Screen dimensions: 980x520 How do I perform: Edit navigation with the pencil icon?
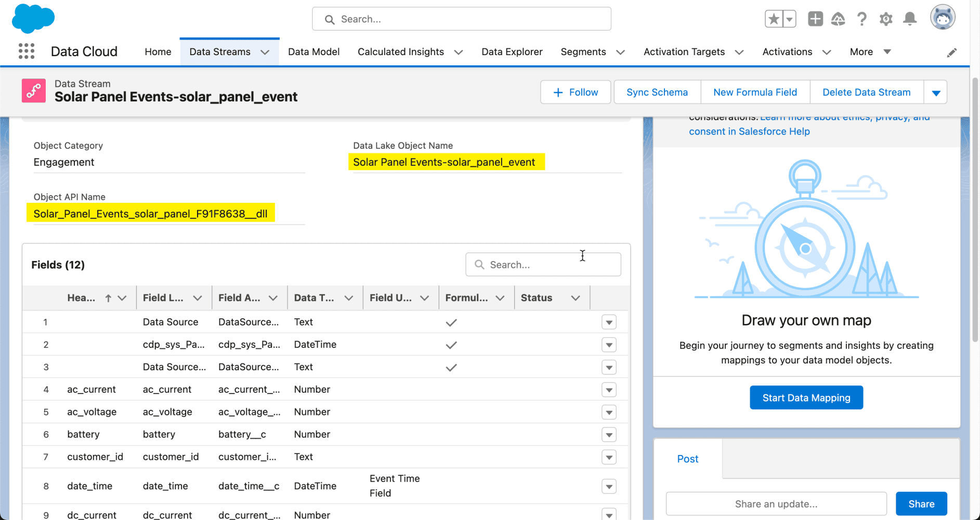coord(951,53)
